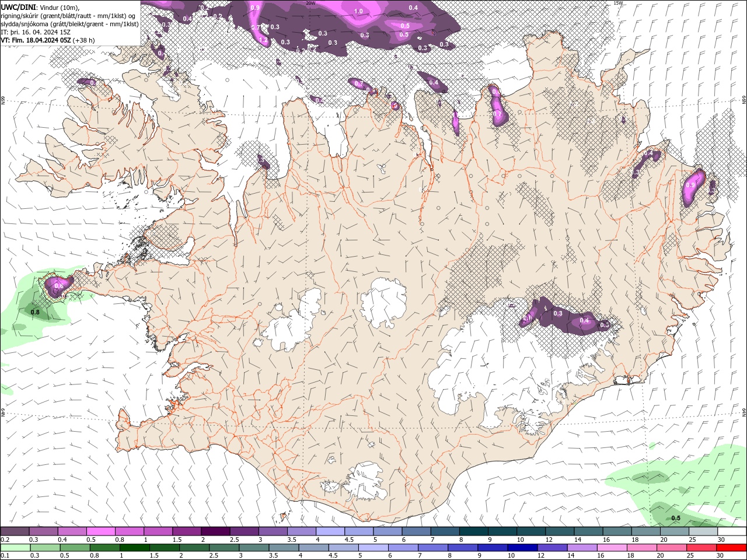The width and height of the screenshot is (747, 560).
Task: Select the light pink 16 swatch in lower legend
Action: pyautogui.click(x=612, y=548)
